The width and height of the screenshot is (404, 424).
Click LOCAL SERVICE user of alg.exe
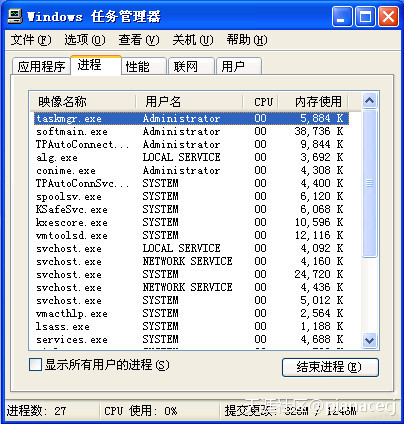click(182, 157)
